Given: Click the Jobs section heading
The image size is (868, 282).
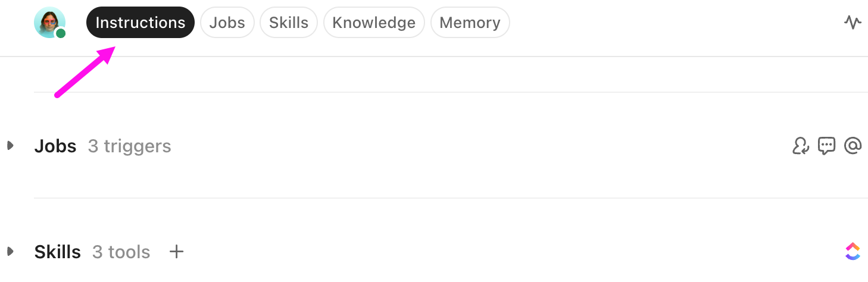Looking at the screenshot, I should click(x=55, y=146).
